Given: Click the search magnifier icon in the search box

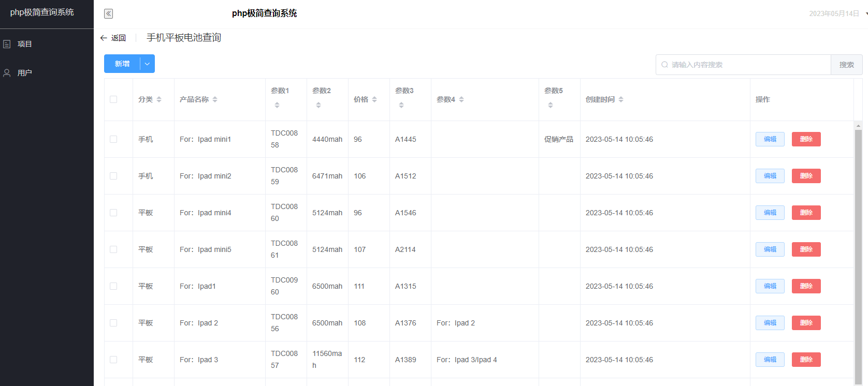Looking at the screenshot, I should [664, 65].
